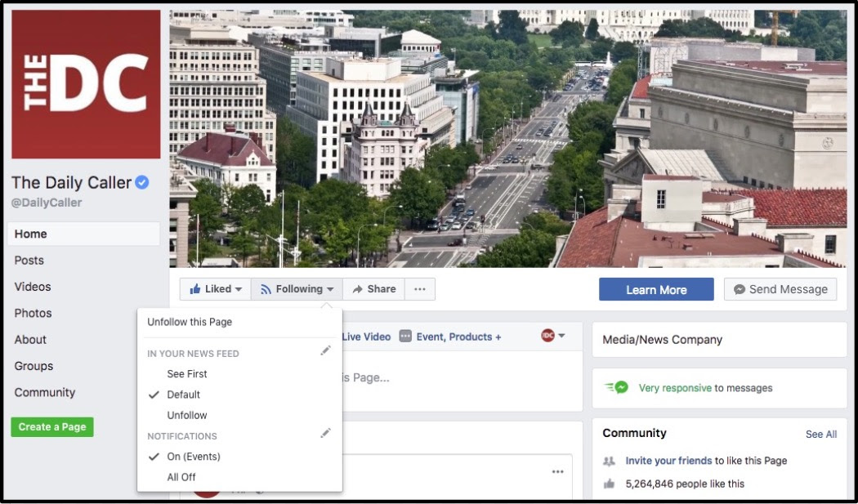Select On (Events) notifications option

pos(194,457)
